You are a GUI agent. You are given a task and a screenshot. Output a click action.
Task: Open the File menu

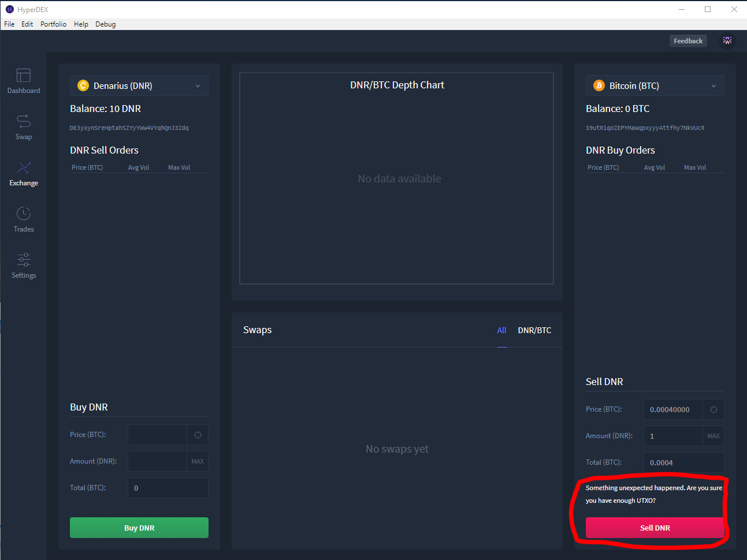coord(9,24)
